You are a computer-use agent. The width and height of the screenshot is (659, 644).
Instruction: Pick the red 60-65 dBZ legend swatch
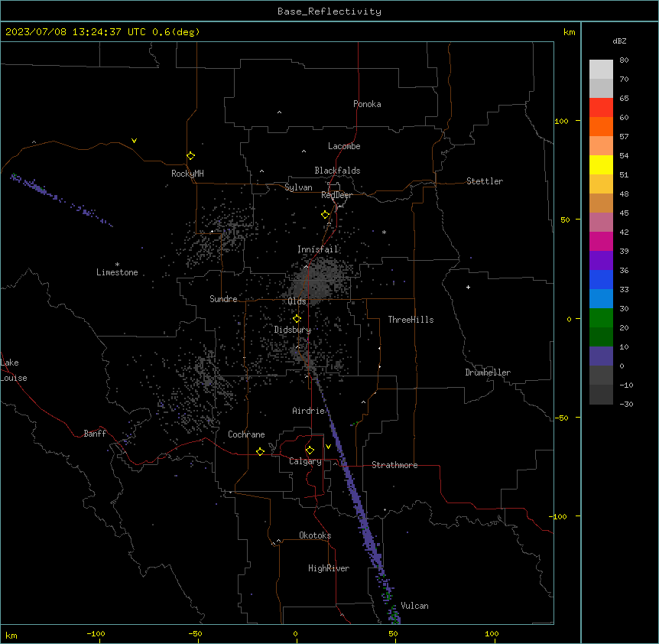[x=601, y=108]
